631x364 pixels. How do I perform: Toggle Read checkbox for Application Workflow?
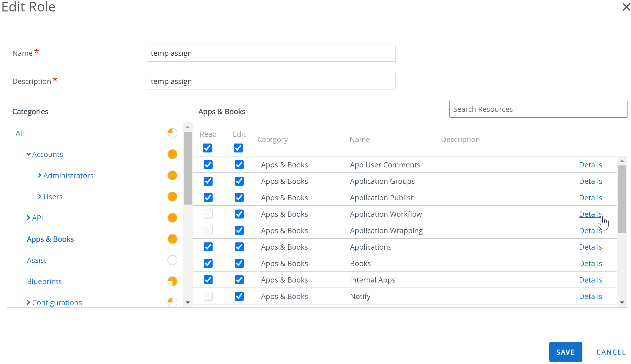[208, 214]
